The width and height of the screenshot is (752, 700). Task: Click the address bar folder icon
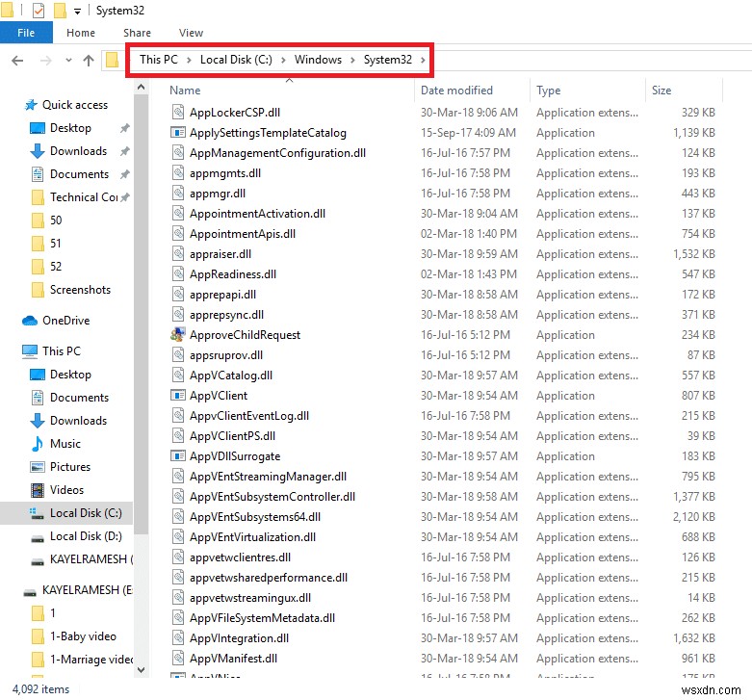(112, 60)
